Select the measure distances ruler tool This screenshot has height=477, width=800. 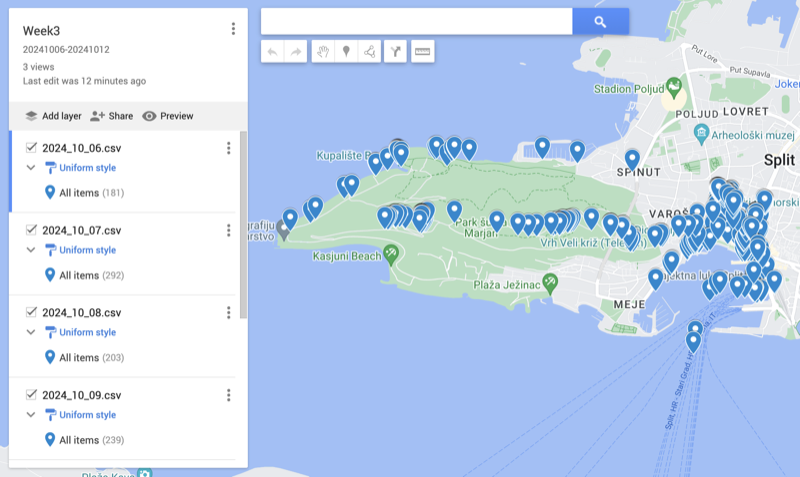[x=422, y=52]
